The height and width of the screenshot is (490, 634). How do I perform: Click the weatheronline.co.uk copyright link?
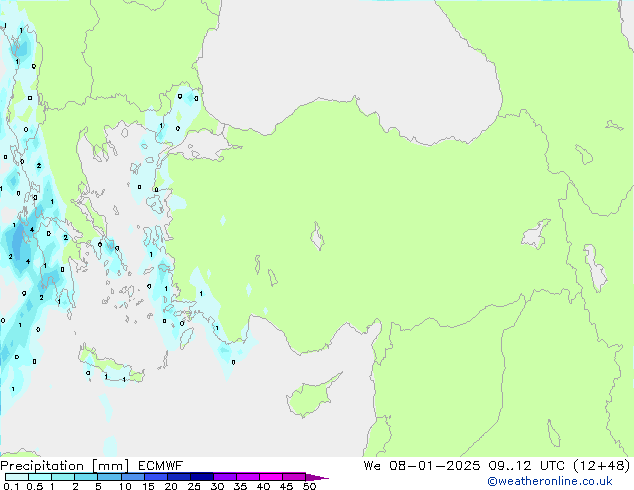point(550,481)
